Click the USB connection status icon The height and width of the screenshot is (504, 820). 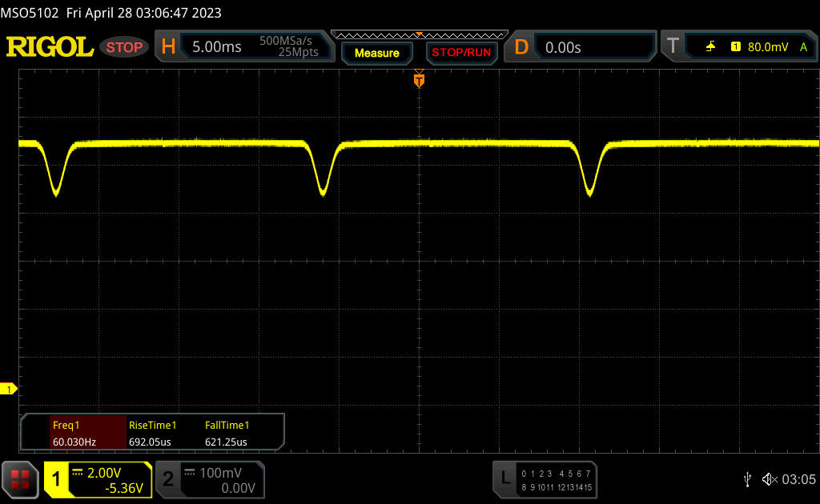(x=747, y=478)
